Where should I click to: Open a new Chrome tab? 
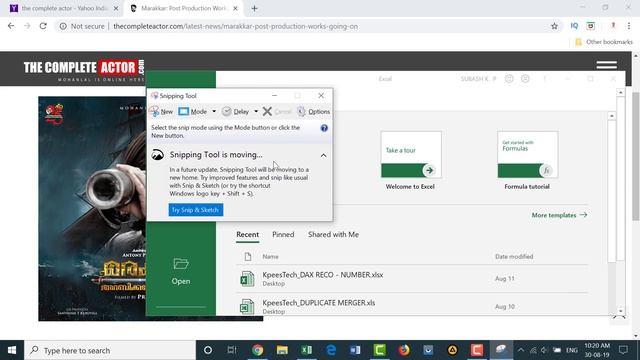point(254,8)
